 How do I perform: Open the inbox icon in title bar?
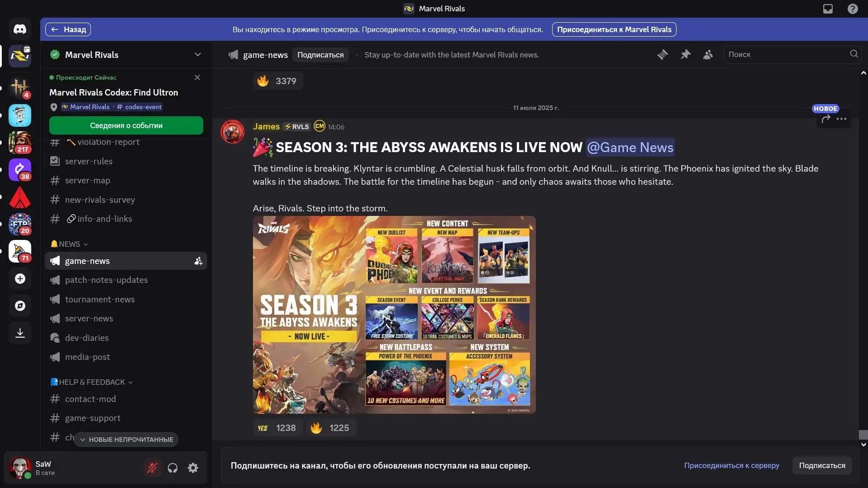[828, 9]
